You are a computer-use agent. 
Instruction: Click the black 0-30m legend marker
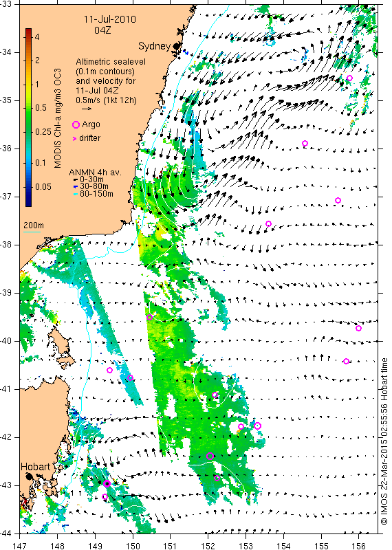tap(76, 180)
